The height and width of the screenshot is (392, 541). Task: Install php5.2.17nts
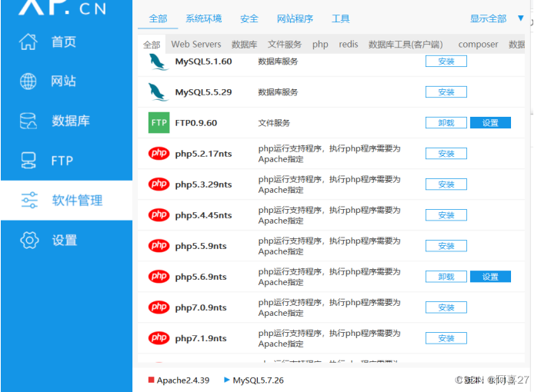point(446,154)
